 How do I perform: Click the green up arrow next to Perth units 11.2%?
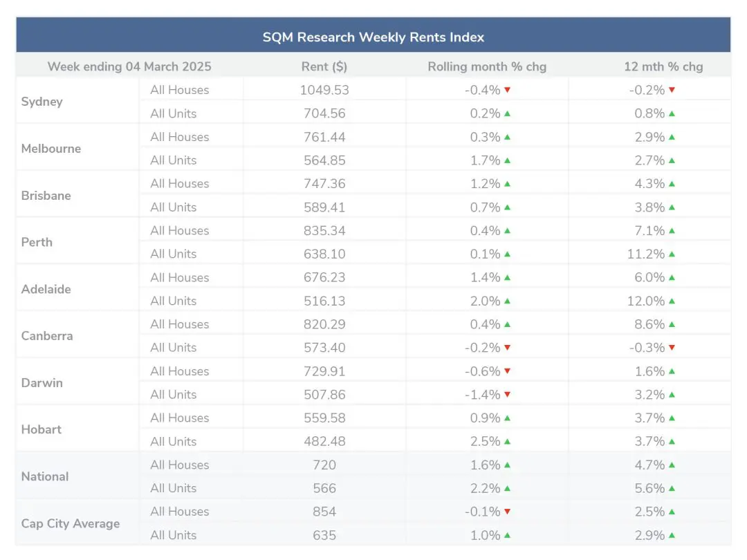tap(672, 254)
